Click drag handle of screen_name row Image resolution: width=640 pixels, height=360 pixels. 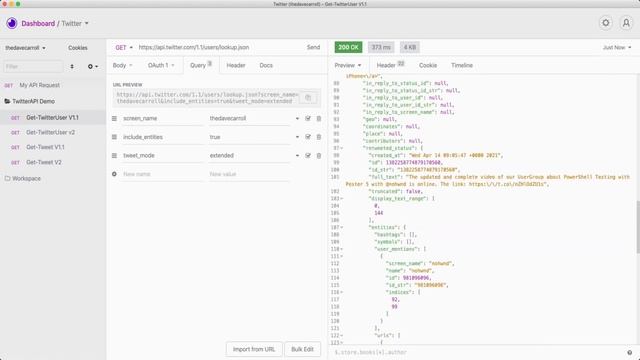click(114, 118)
